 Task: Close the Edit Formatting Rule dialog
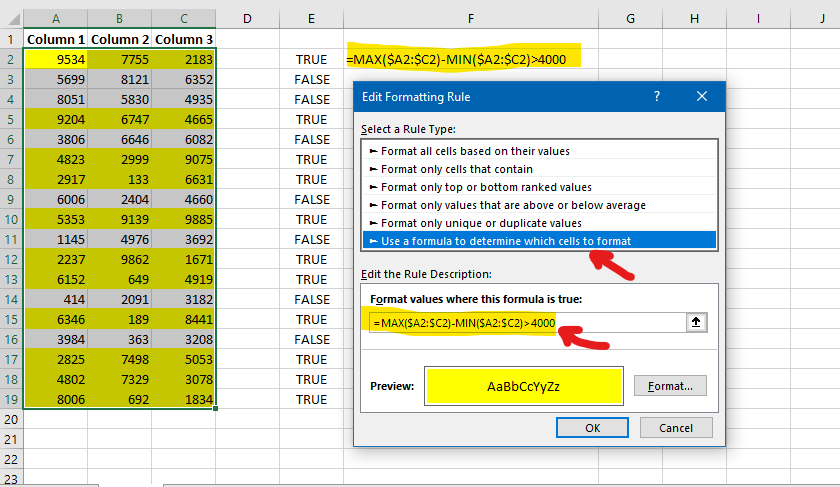pos(702,96)
